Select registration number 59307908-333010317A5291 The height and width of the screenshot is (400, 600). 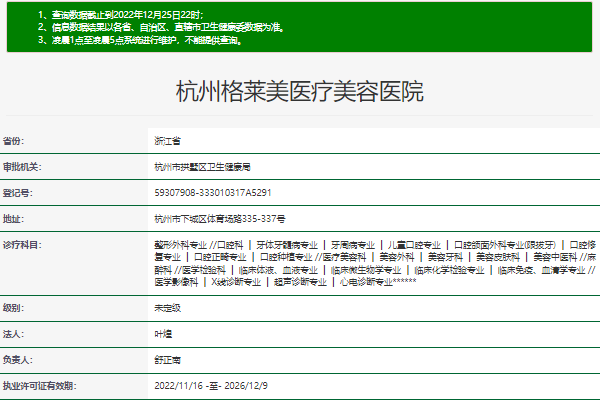pos(213,193)
